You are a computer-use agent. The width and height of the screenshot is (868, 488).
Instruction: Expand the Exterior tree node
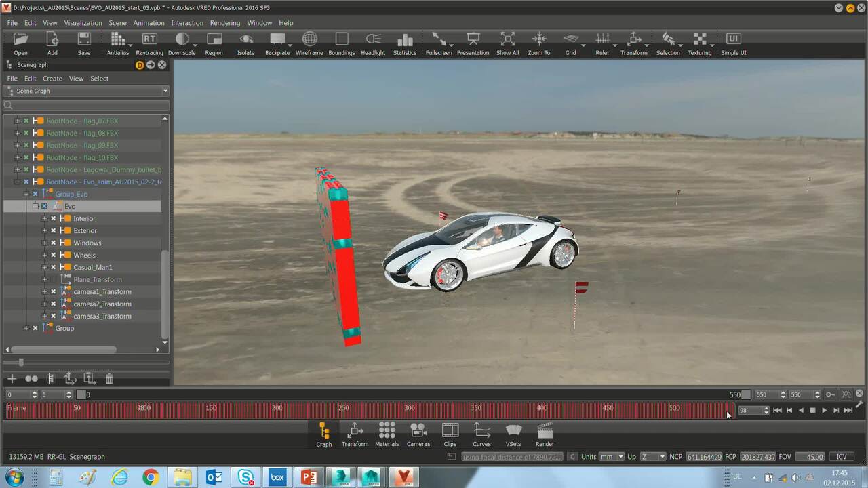pos(45,230)
